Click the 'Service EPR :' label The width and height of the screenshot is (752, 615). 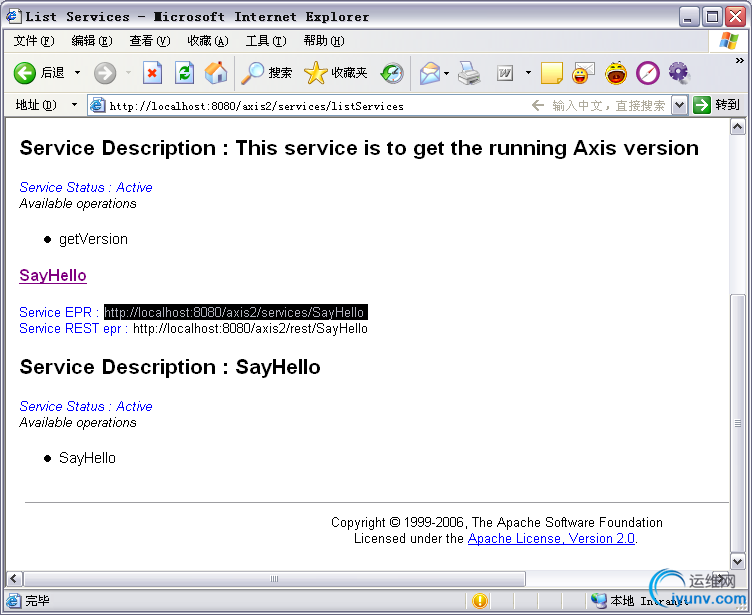pyautogui.click(x=59, y=312)
